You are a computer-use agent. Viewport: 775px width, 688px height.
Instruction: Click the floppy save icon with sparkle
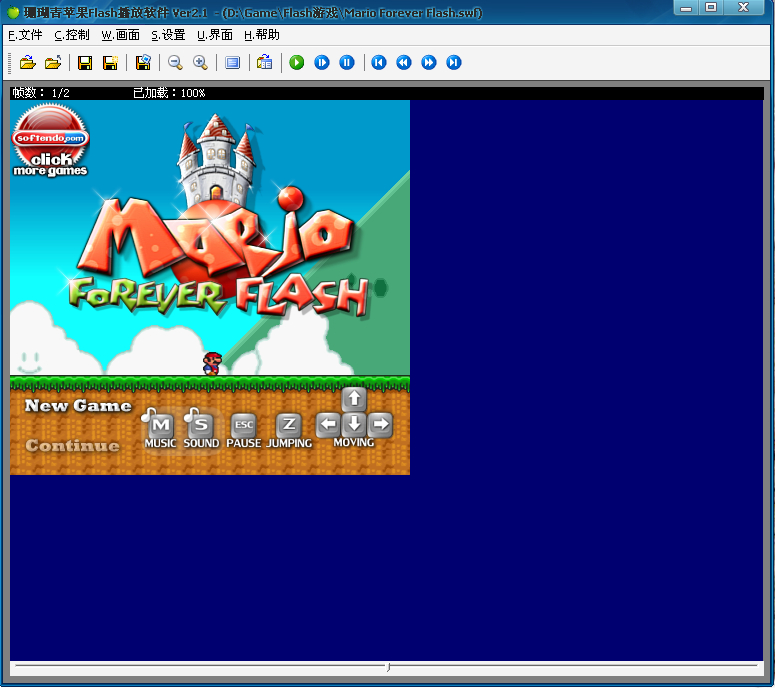[110, 63]
